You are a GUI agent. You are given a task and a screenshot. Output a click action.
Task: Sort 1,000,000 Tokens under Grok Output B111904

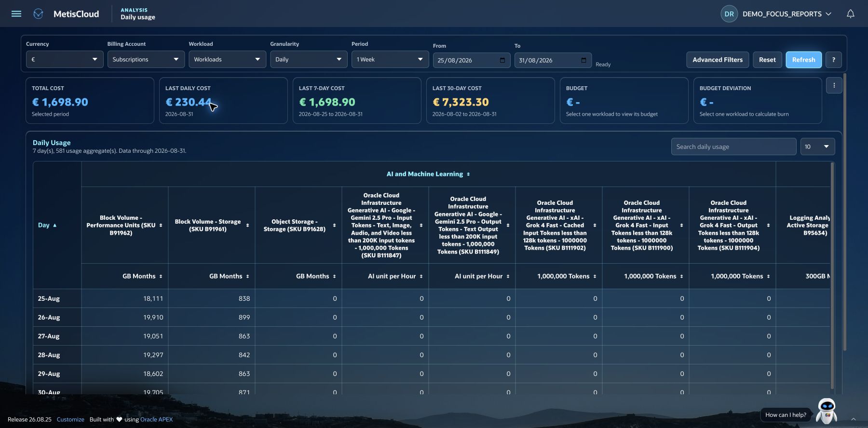click(768, 276)
